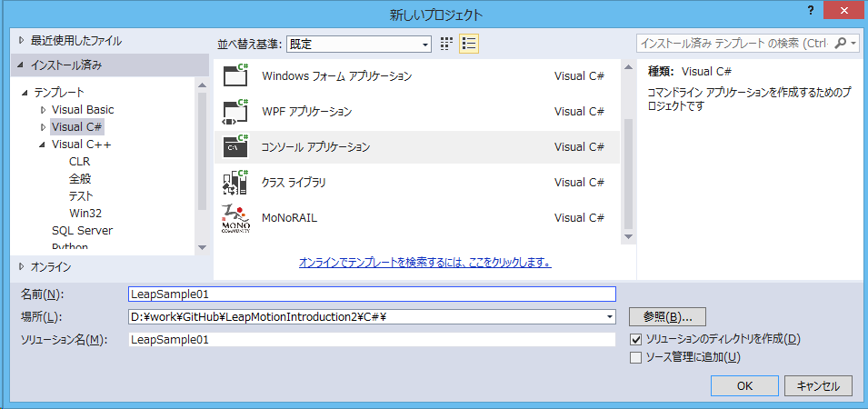Click the OK button
868x409 pixels.
[744, 385]
